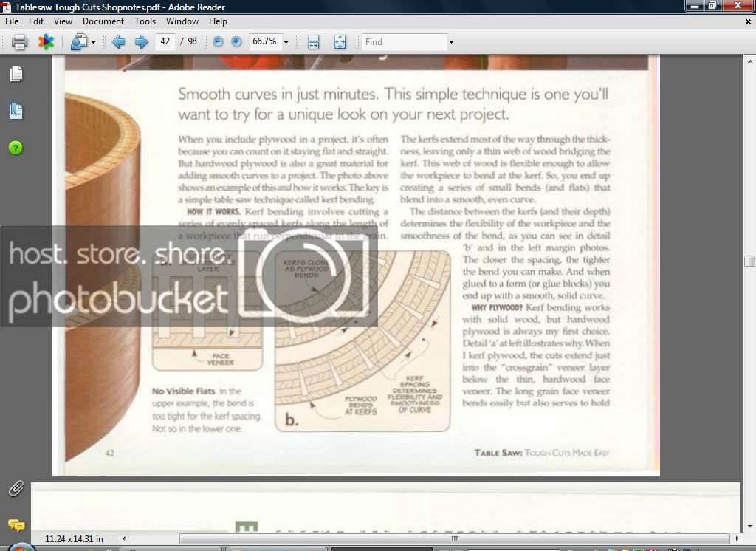This screenshot has height=551, width=756.
Task: Click the vertical scrollbar thumb
Action: pos(749,261)
